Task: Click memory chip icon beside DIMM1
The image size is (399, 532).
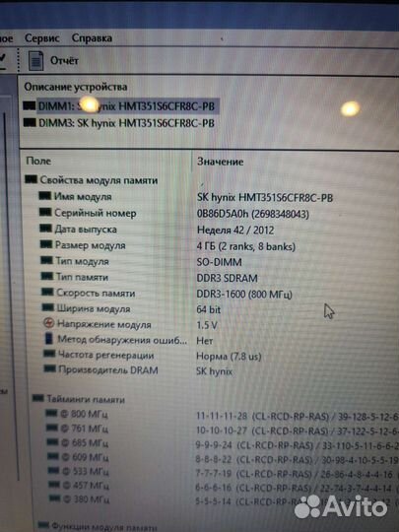Action: pyautogui.click(x=30, y=105)
